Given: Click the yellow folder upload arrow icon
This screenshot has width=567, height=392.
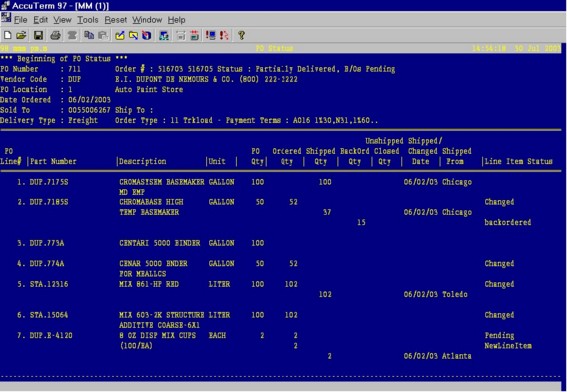Looking at the screenshot, I should click(120, 35).
